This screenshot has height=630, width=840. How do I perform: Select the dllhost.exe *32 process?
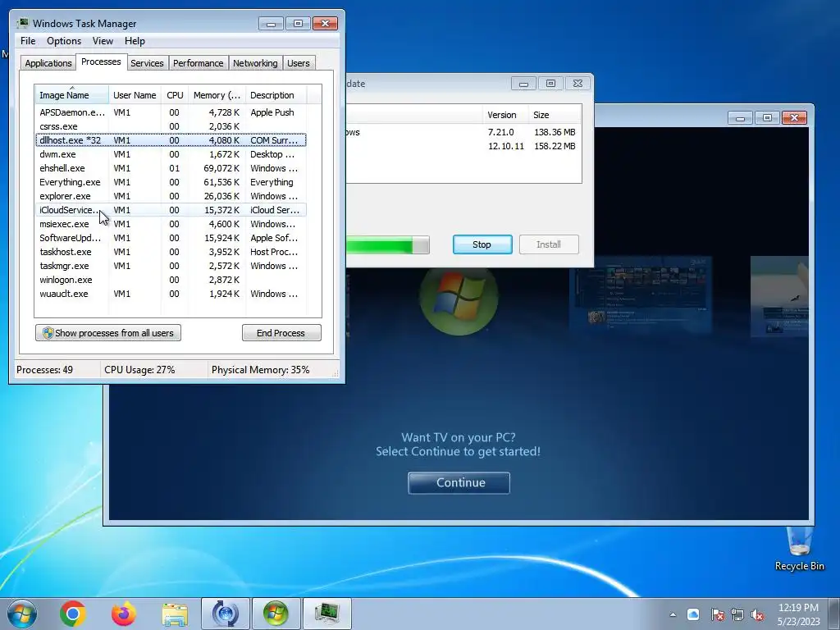(x=171, y=140)
